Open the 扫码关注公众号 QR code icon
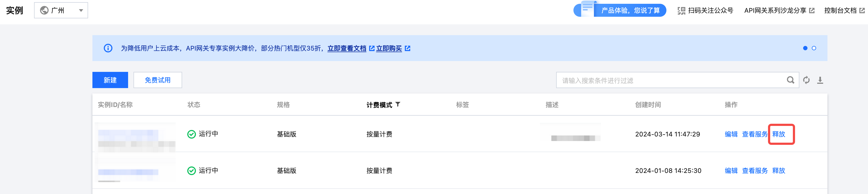868x194 pixels. coord(681,11)
